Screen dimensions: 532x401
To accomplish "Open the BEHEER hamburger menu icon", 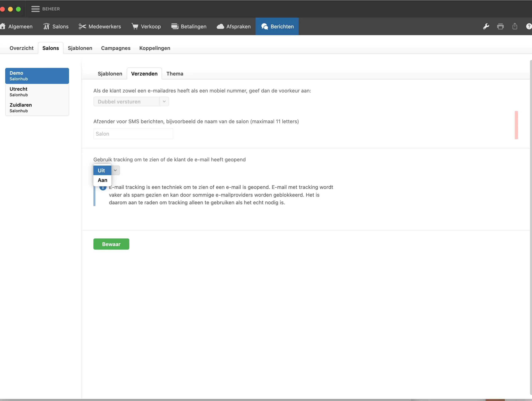I will 35,9.
